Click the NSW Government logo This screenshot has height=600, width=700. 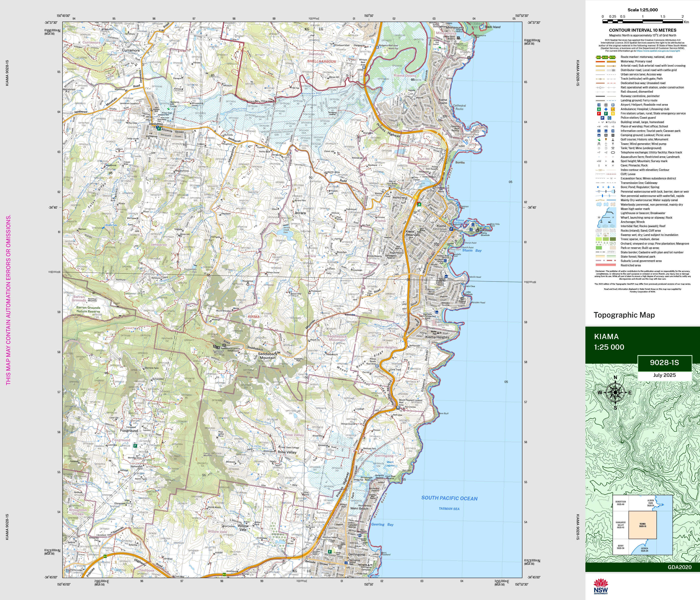[601, 586]
